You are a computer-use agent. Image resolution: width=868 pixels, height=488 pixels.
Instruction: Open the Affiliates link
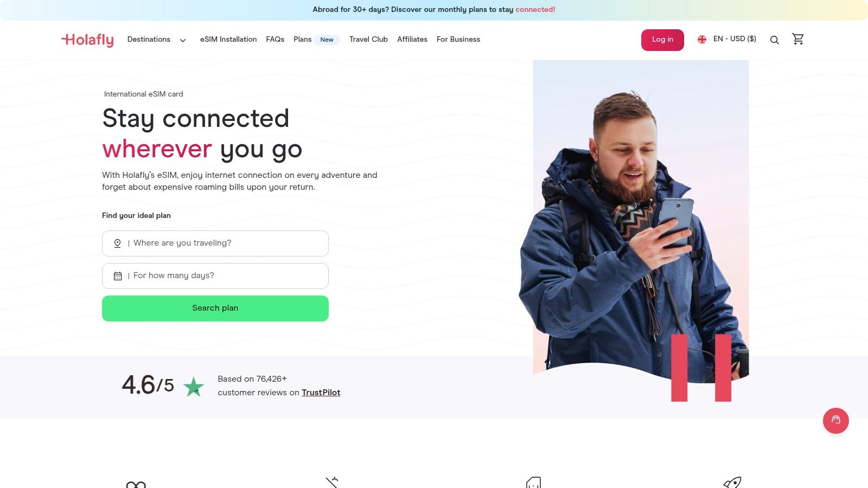[x=412, y=40]
